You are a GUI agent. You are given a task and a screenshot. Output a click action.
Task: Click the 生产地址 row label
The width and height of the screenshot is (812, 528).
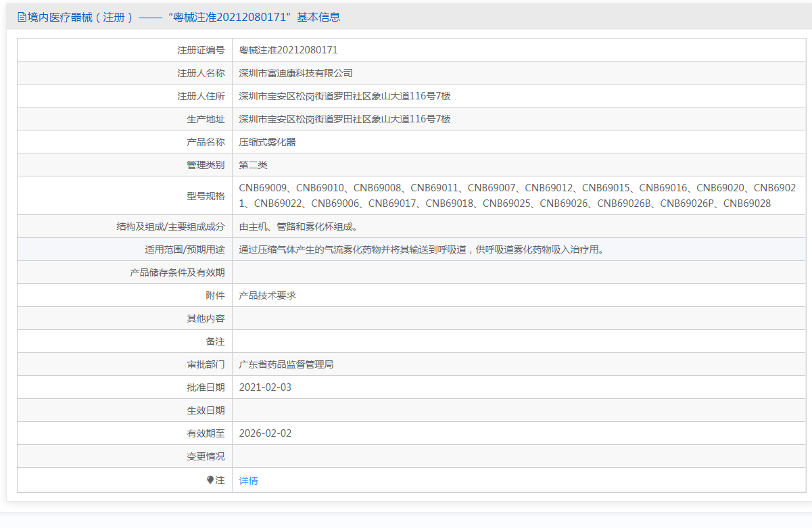click(206, 119)
